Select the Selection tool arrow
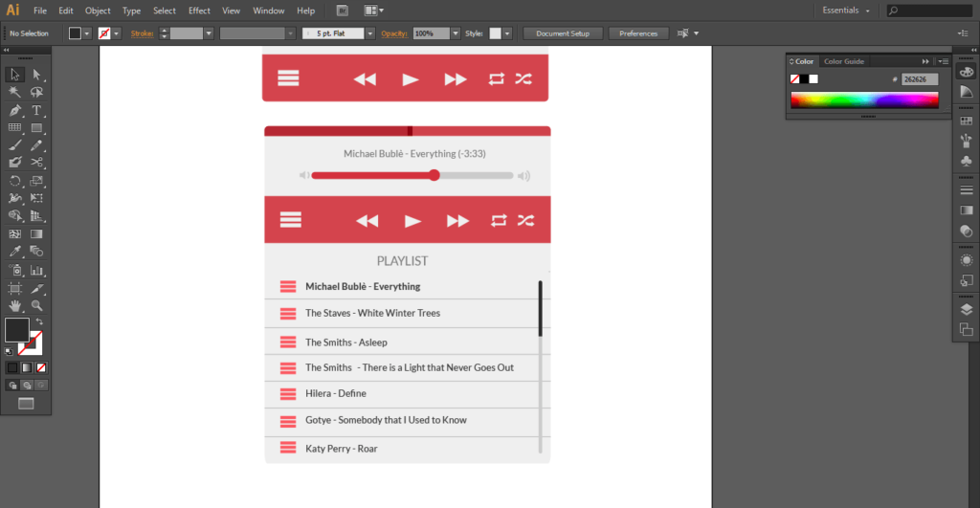The height and width of the screenshot is (508, 980). pos(14,75)
